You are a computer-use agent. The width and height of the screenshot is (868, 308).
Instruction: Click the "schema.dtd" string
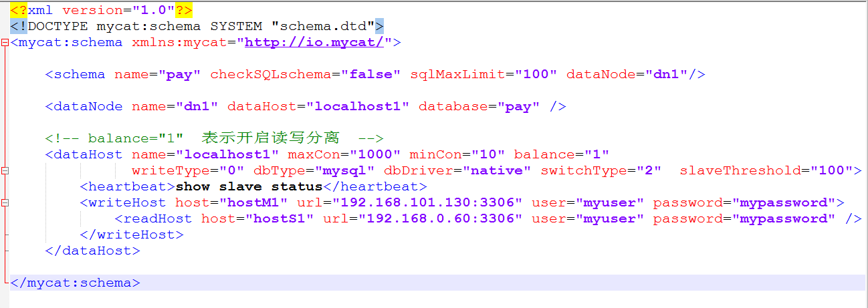click(324, 27)
